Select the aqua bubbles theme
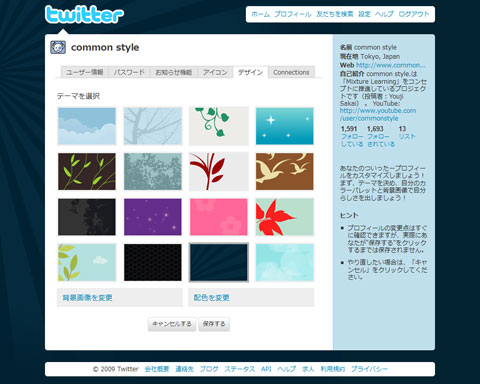The image size is (480, 384). click(285, 262)
